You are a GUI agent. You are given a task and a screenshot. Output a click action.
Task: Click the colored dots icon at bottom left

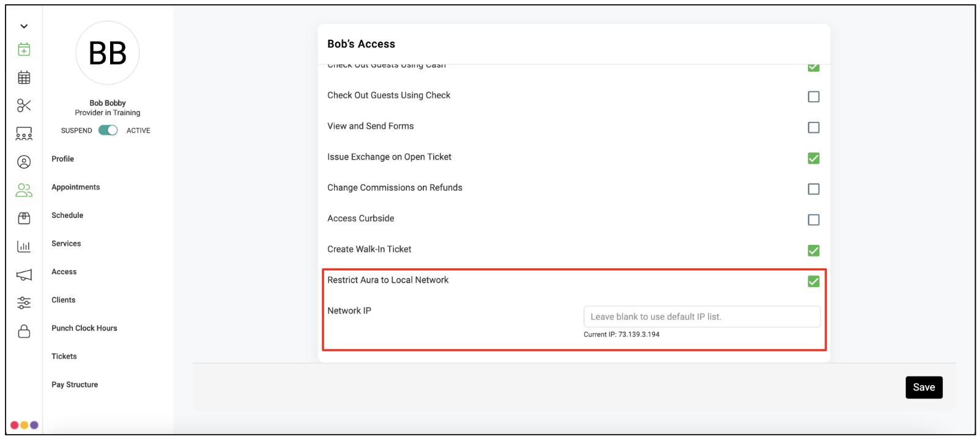tap(24, 425)
